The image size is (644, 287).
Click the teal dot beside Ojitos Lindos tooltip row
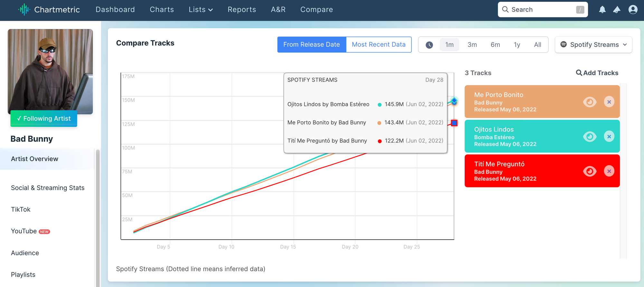(x=380, y=104)
